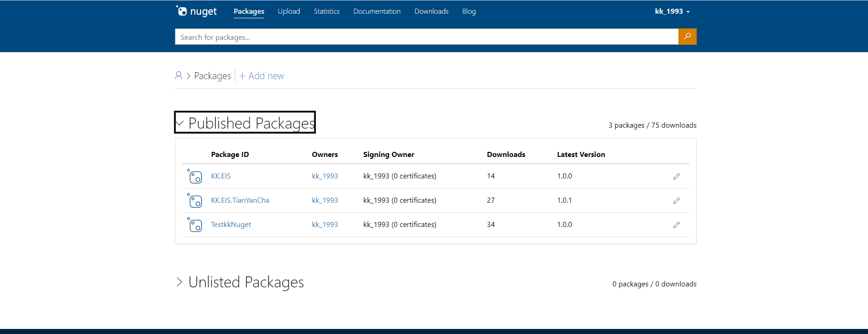Edit the KK.EIS package with pencil icon
This screenshot has width=868, height=334.
676,177
